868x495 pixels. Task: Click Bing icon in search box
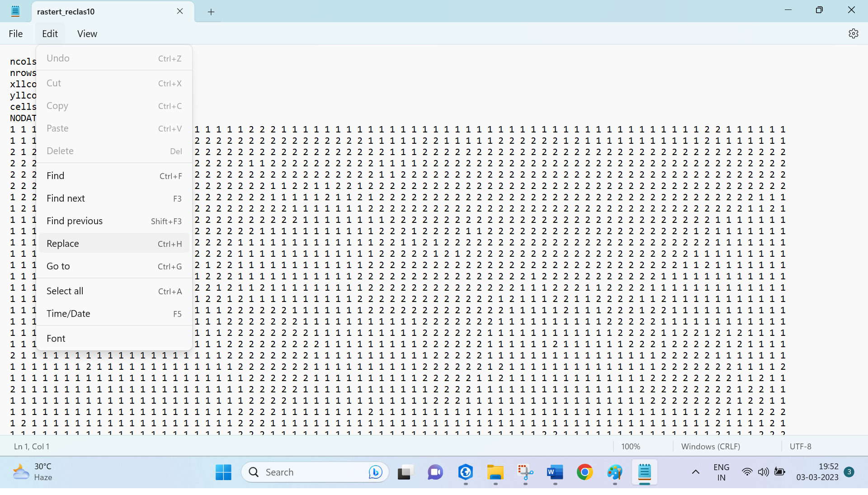point(375,472)
